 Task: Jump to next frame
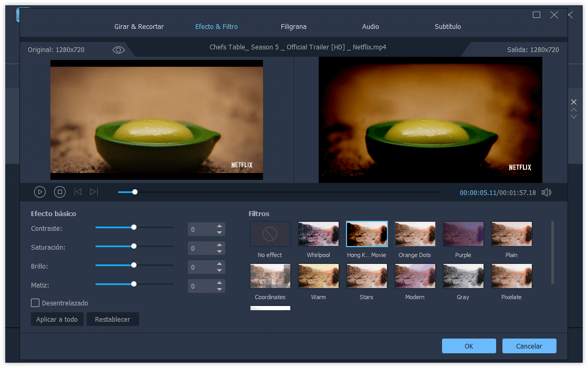pyautogui.click(x=94, y=192)
